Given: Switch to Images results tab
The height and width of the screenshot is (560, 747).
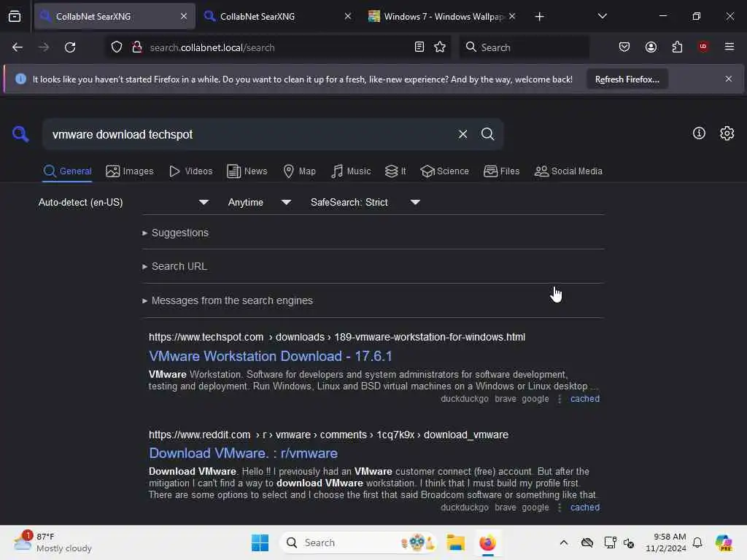Looking at the screenshot, I should coord(130,171).
